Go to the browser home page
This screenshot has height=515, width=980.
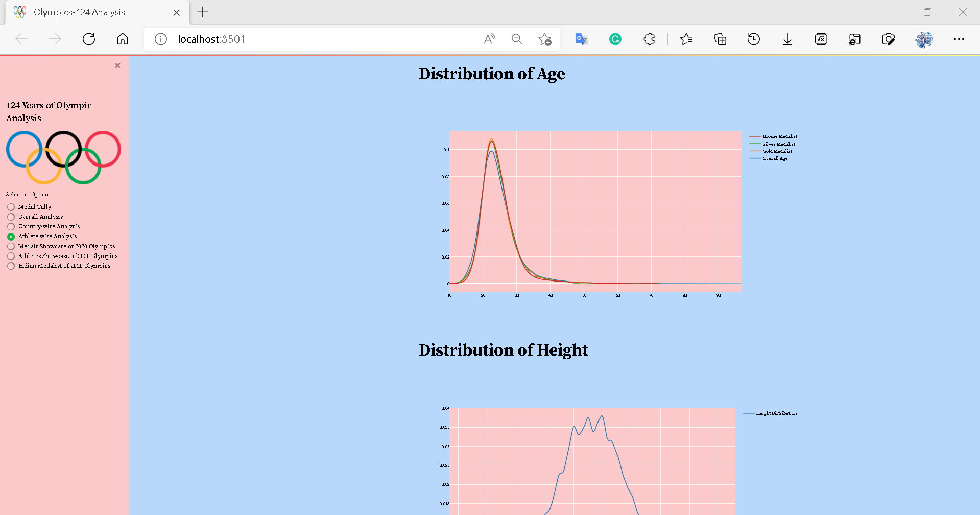pos(123,39)
